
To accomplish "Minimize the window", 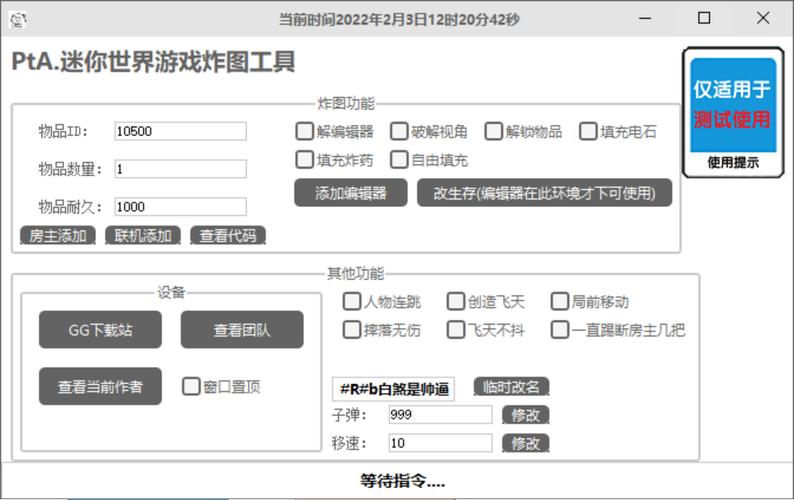I will point(645,19).
